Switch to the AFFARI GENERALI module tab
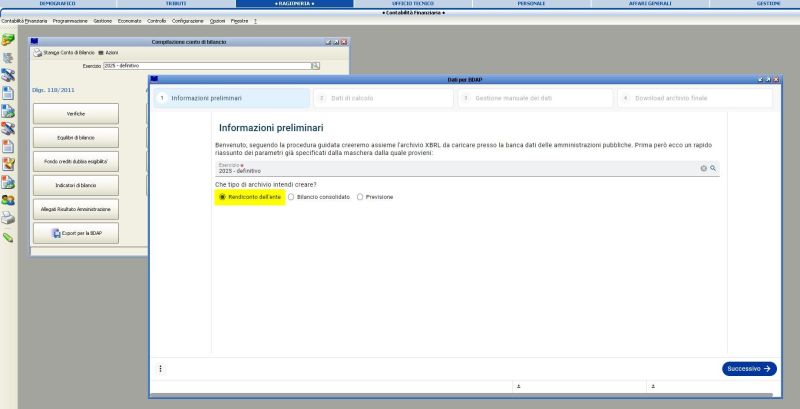Viewport: 800px width, 409px height. [650, 4]
